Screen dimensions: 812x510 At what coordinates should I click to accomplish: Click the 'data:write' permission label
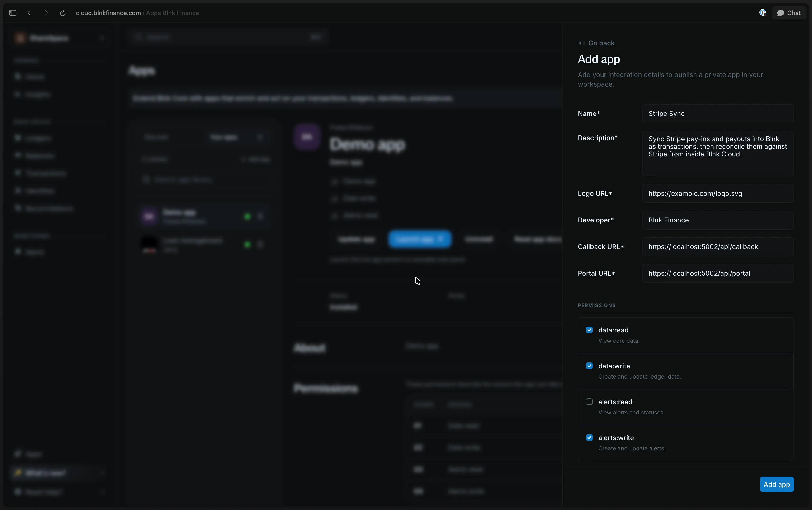click(x=614, y=366)
